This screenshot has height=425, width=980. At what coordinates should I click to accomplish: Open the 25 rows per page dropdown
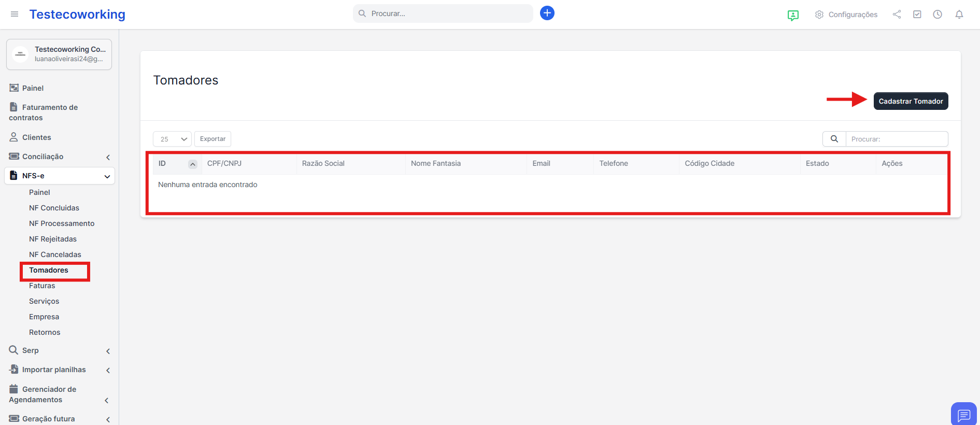pos(172,139)
